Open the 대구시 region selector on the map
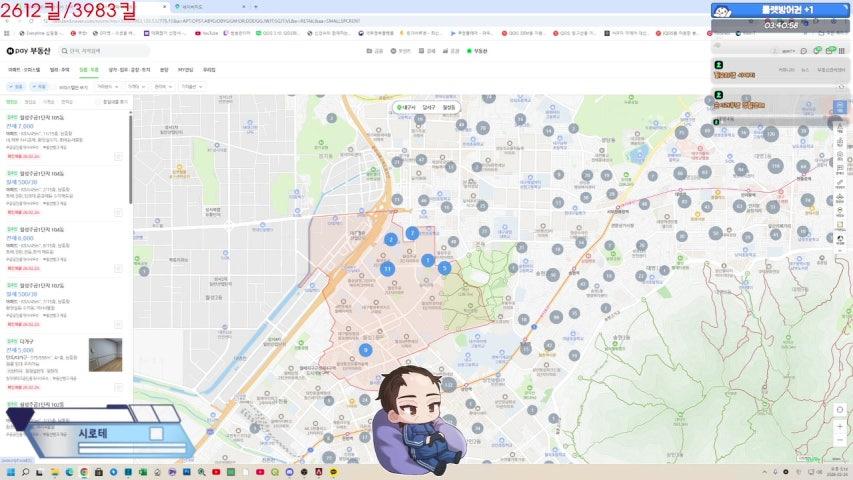Screen dimensions: 853x480 406,107
